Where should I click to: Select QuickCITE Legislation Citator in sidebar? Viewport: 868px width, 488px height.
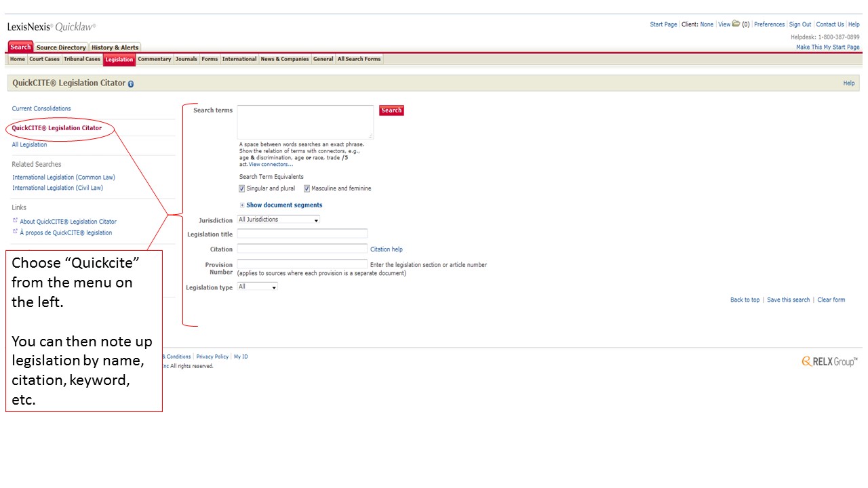pos(57,128)
